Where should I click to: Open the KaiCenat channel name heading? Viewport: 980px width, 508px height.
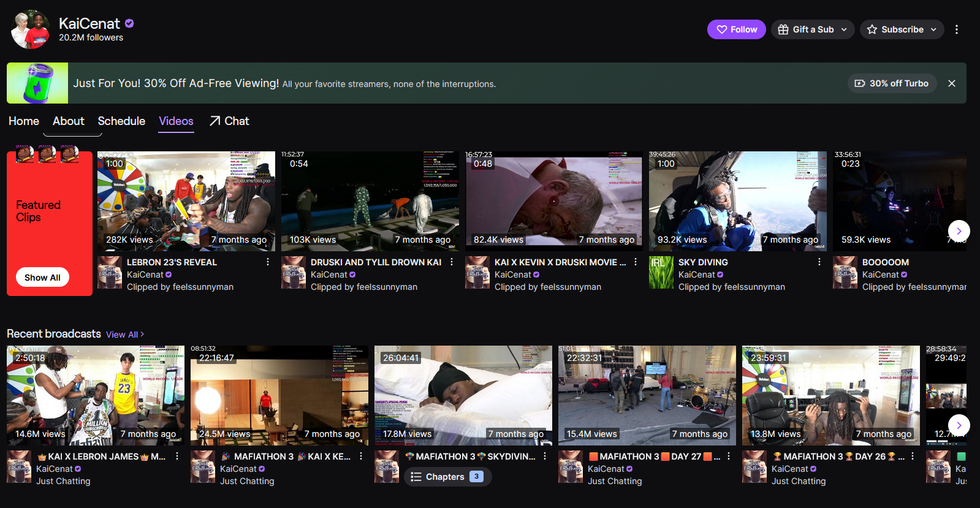(89, 23)
